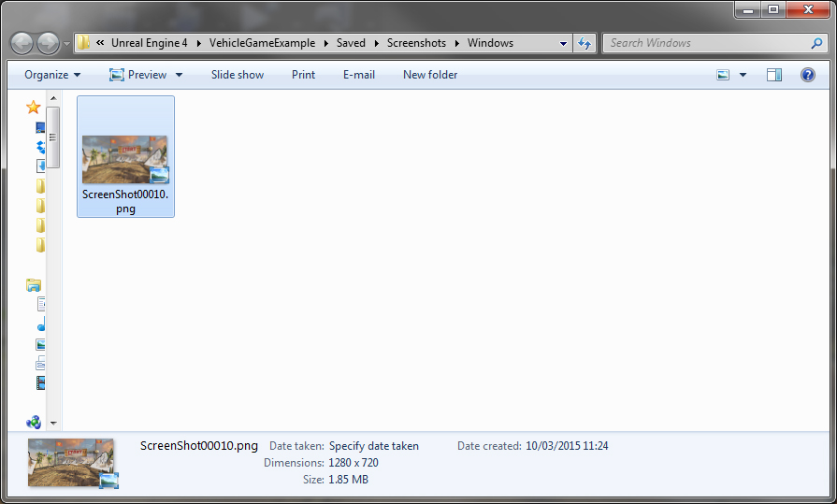
Task: Create a New folder
Action: (430, 75)
